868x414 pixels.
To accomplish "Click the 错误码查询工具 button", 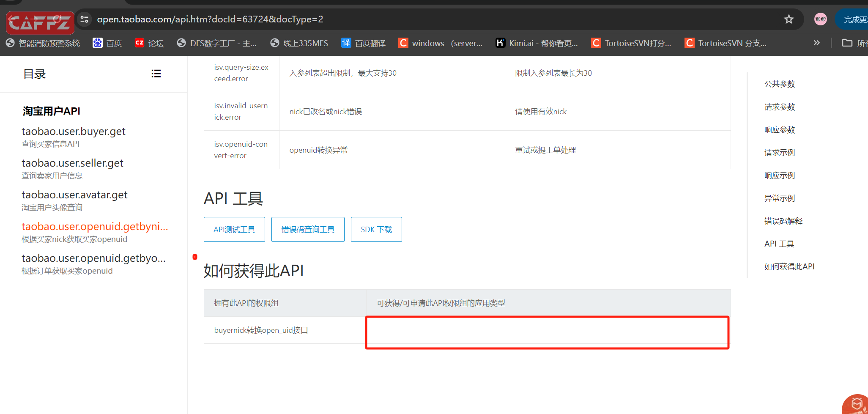I will (308, 230).
